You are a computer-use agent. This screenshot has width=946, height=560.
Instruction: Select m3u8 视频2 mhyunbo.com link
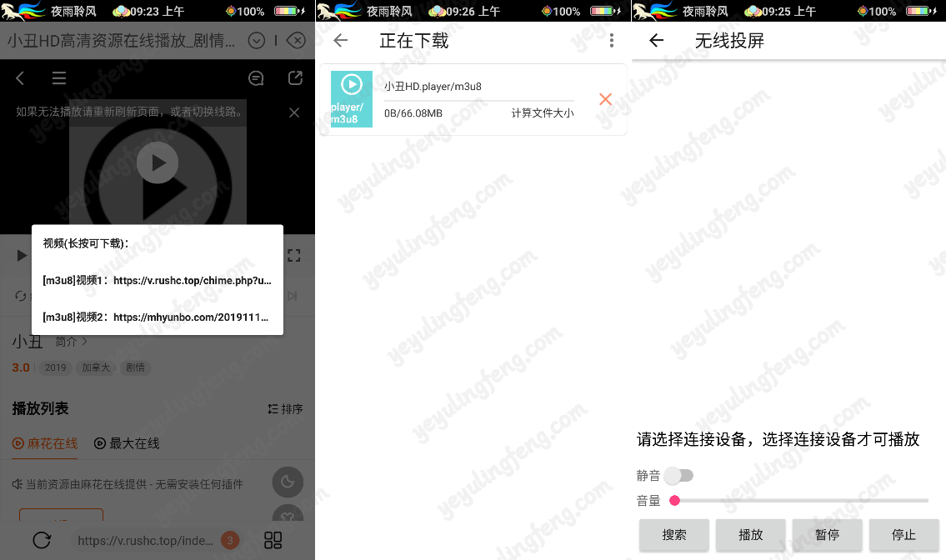[x=156, y=317]
